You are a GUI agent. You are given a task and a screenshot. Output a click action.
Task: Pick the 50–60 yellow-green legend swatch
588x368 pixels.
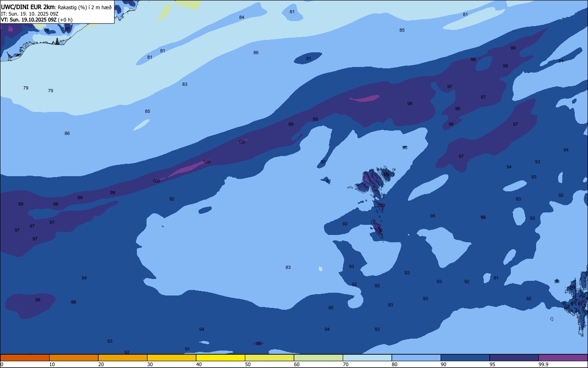[269, 357]
